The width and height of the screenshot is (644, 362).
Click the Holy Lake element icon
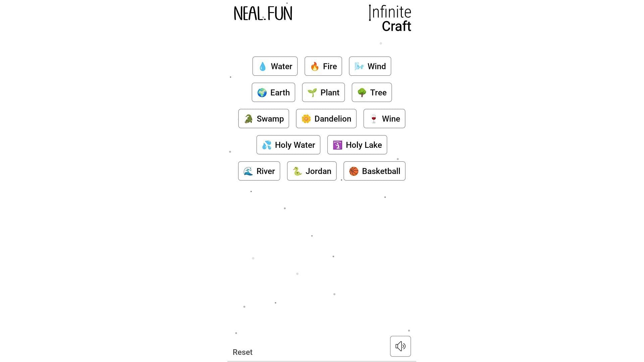tap(337, 144)
